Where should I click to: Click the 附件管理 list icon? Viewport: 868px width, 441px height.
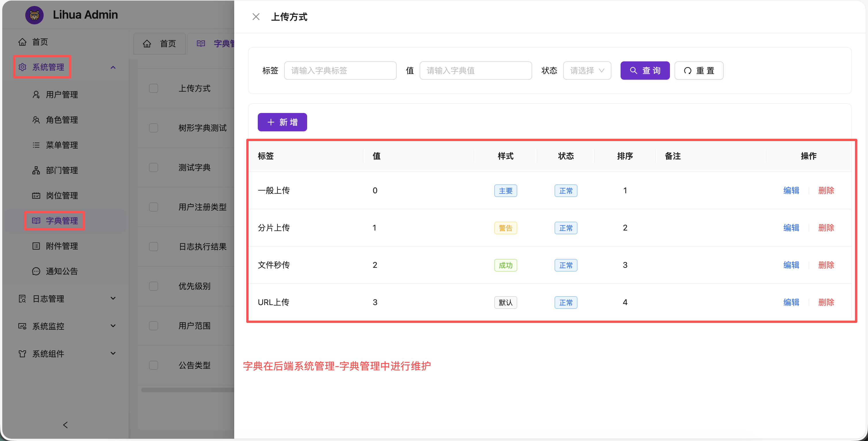coord(36,246)
